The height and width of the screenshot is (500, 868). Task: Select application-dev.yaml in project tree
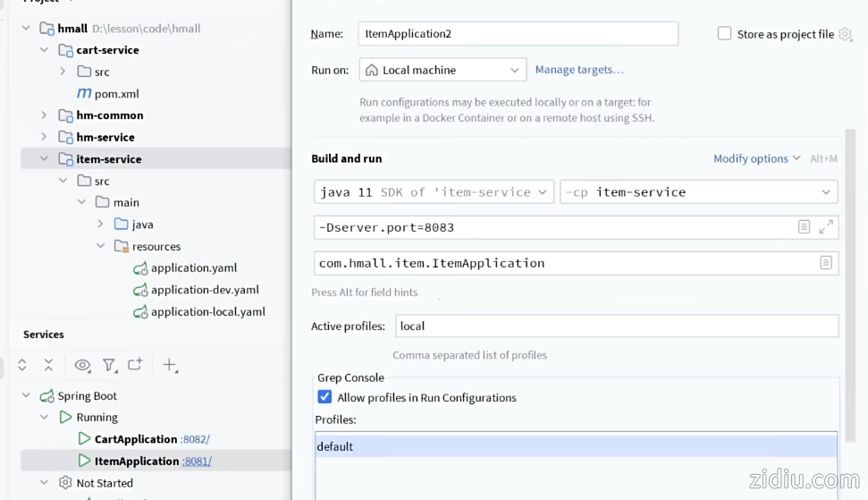click(205, 290)
